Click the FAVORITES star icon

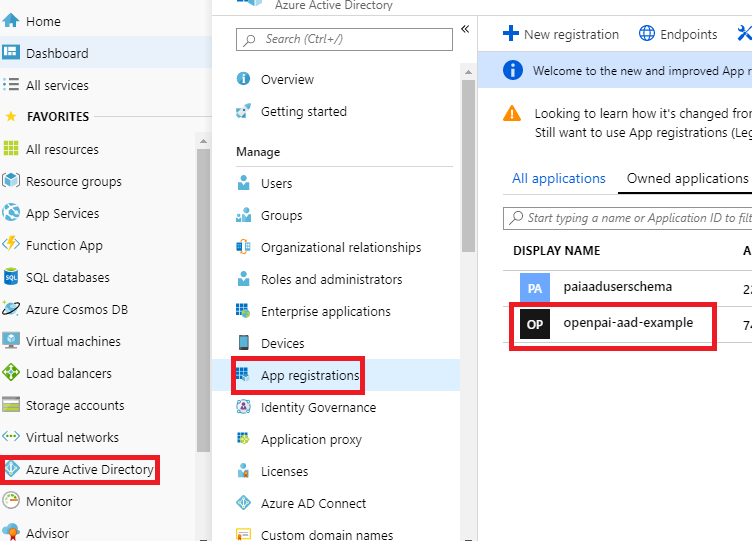[x=11, y=116]
